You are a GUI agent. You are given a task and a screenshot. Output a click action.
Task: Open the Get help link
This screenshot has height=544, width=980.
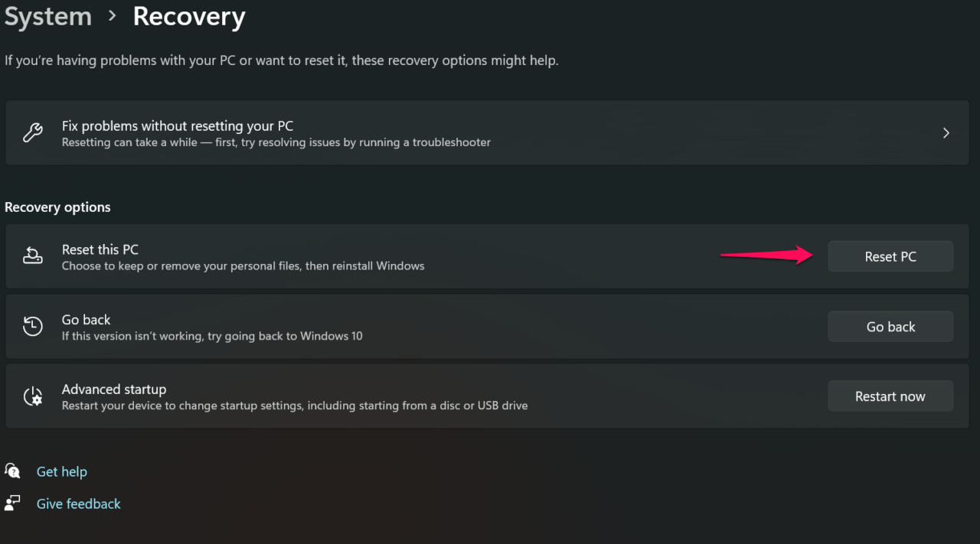click(x=62, y=471)
